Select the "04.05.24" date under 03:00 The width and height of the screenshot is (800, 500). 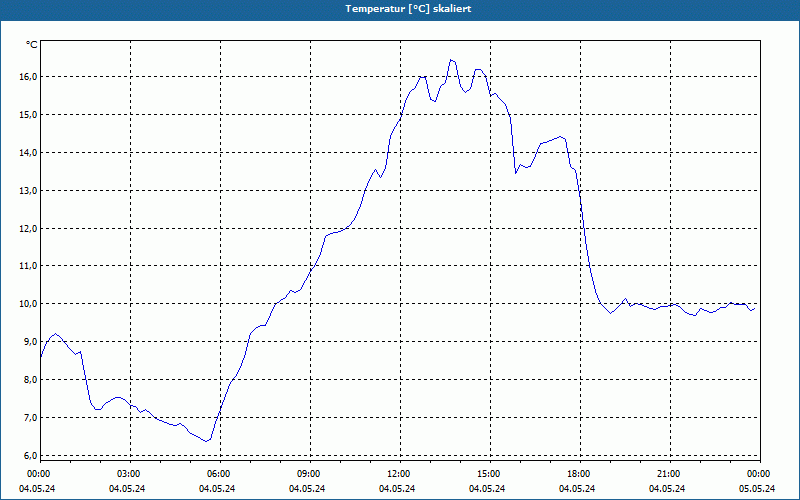tap(127, 489)
